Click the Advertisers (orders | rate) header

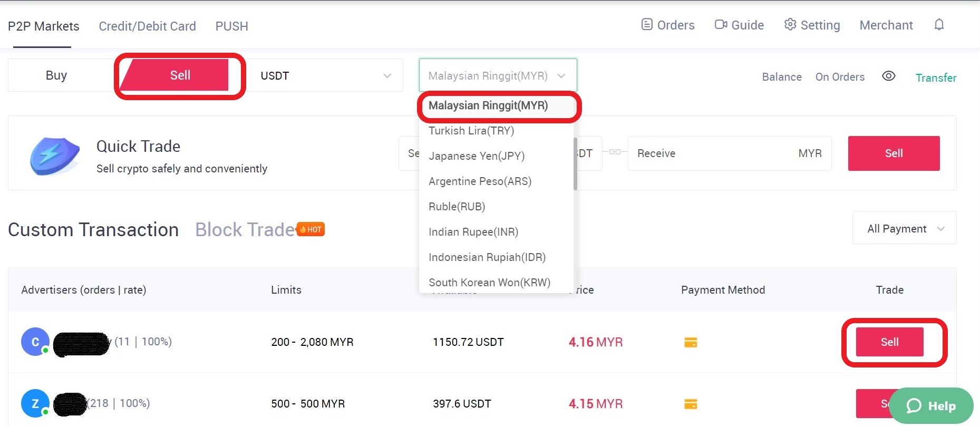pyautogui.click(x=84, y=290)
